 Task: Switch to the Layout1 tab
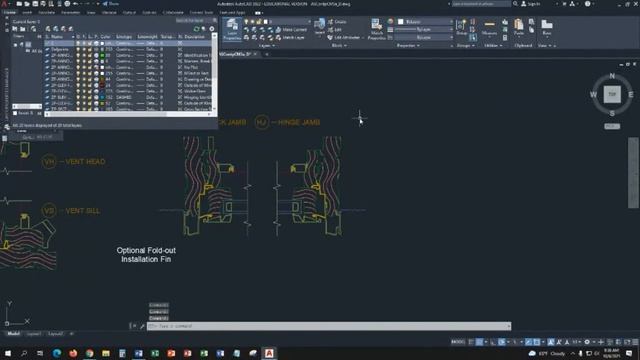33,334
